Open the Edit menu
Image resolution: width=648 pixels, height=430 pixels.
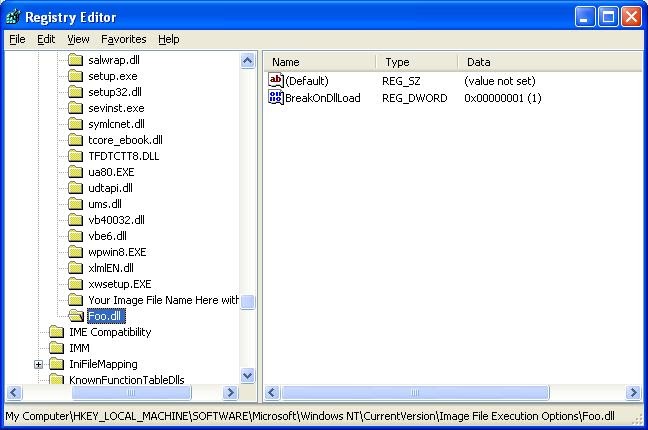46,39
